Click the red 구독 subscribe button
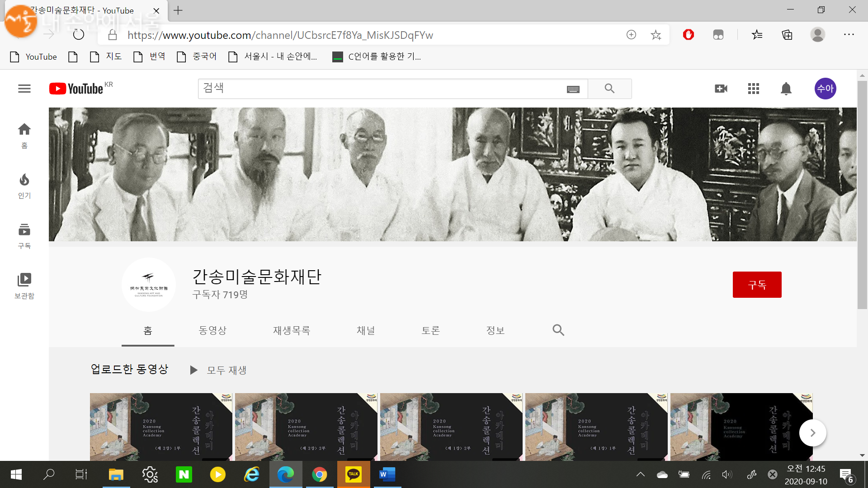Screen dimensions: 868x488 (x=757, y=285)
